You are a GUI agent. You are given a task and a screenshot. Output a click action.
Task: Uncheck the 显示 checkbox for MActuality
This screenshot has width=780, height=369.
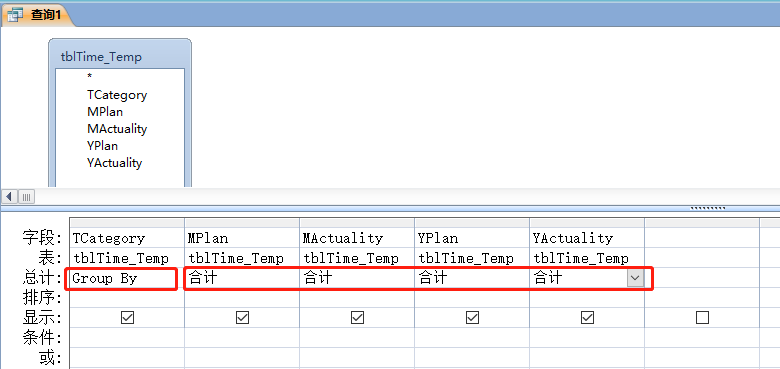click(357, 317)
